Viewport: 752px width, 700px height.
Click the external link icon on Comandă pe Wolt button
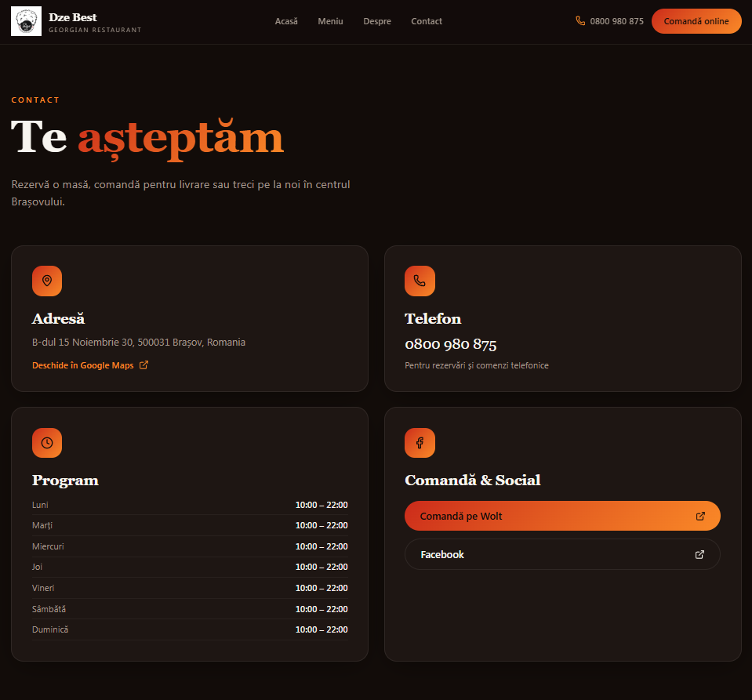click(699, 516)
